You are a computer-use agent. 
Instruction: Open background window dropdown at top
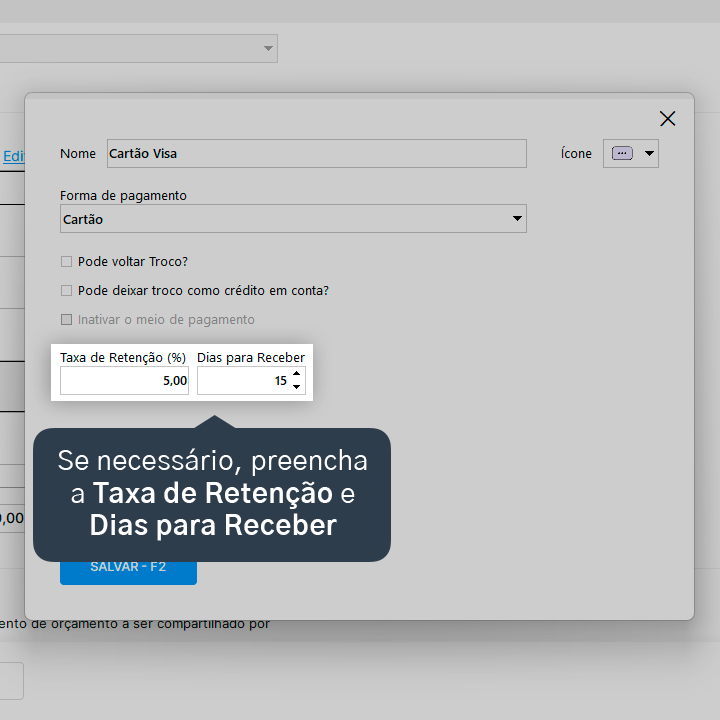point(268,48)
